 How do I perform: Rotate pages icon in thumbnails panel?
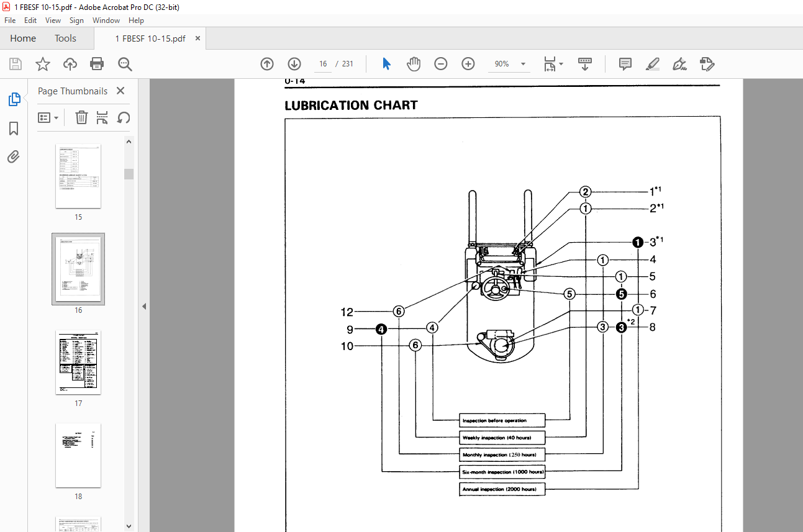(124, 117)
